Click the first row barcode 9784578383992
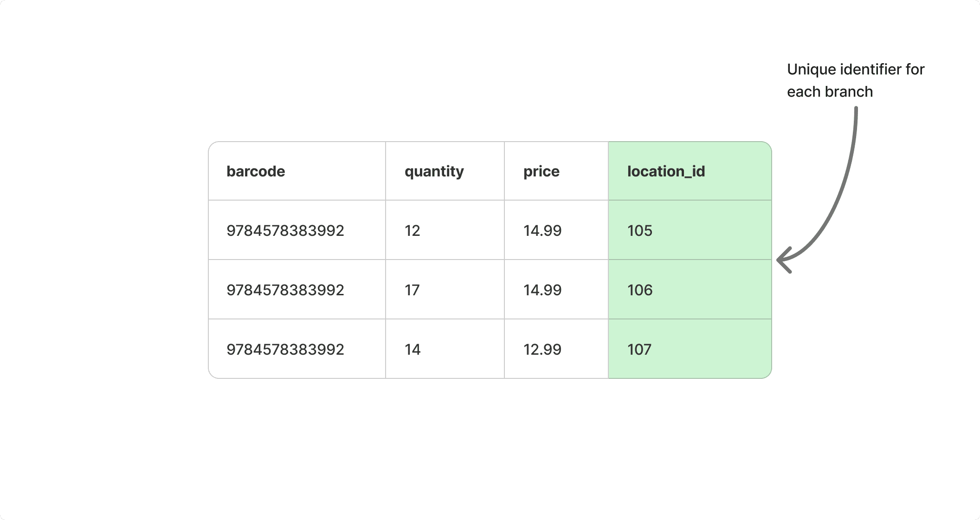The height and width of the screenshot is (520, 980). pyautogui.click(x=285, y=231)
